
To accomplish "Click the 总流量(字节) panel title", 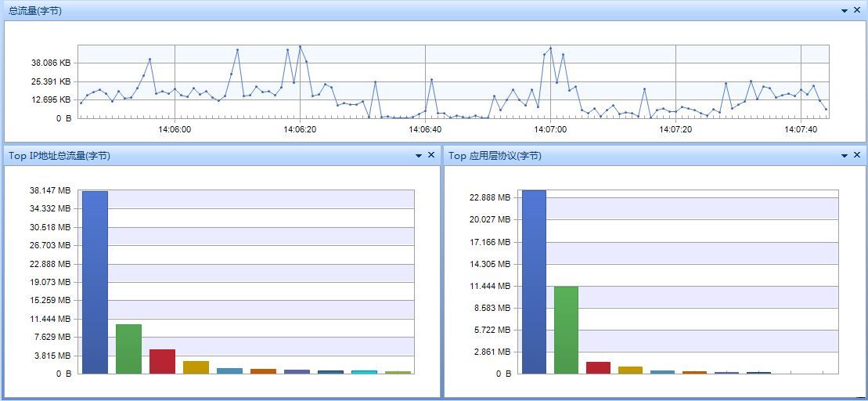I will (35, 11).
